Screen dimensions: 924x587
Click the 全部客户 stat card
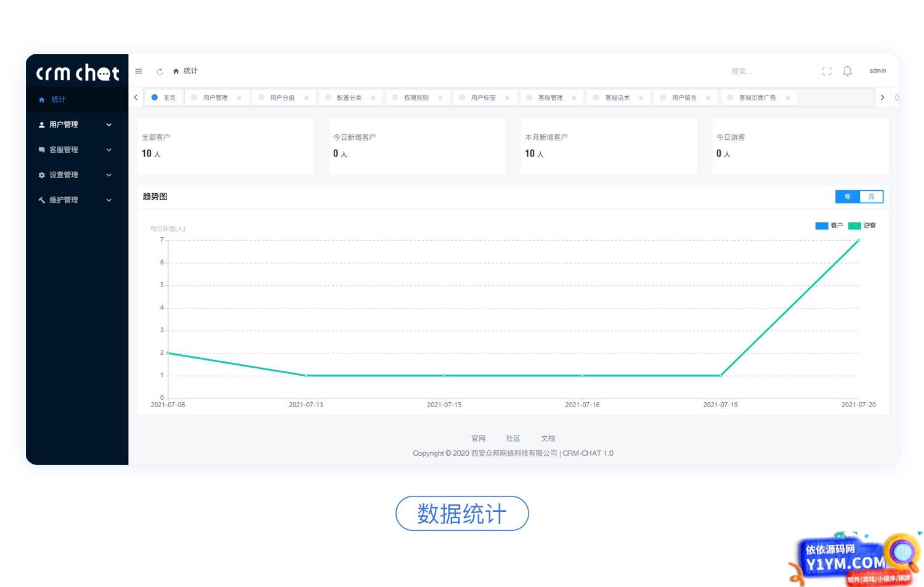click(225, 146)
